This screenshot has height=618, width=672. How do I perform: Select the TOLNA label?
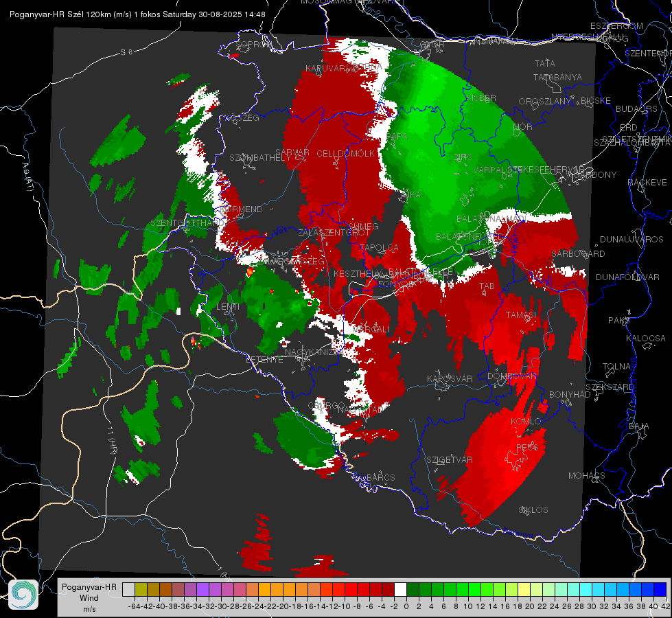pyautogui.click(x=616, y=367)
